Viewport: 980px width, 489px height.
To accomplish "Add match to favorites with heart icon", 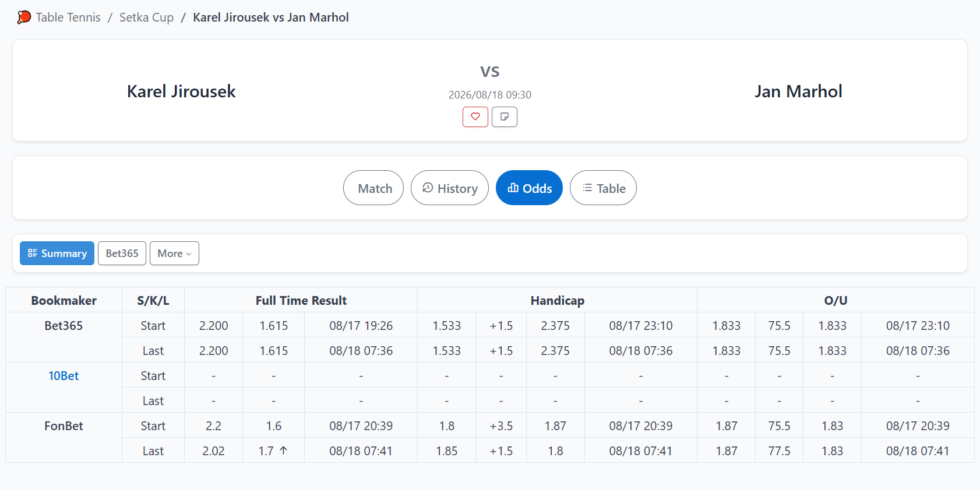I will pos(475,117).
